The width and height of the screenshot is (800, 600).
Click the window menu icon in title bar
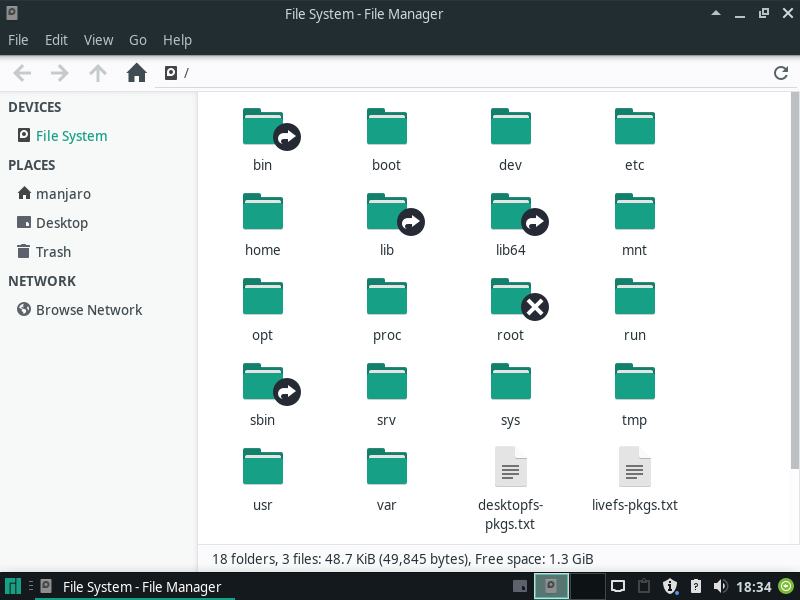coord(12,13)
